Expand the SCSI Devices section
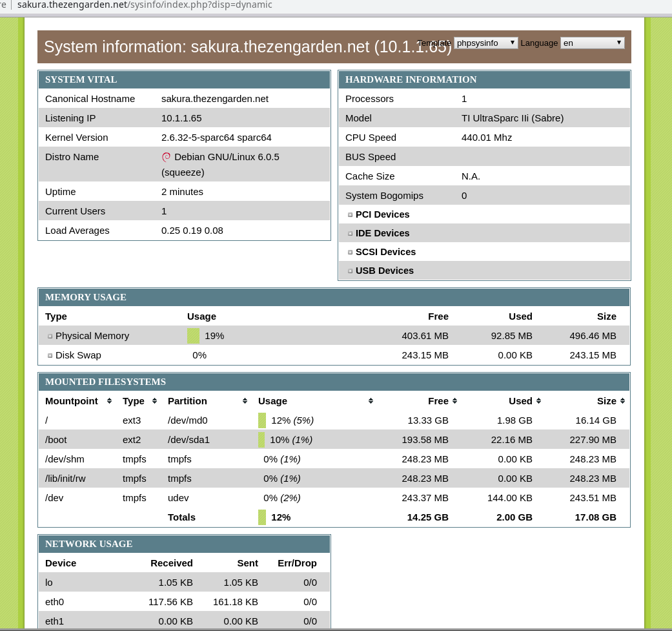 [350, 253]
